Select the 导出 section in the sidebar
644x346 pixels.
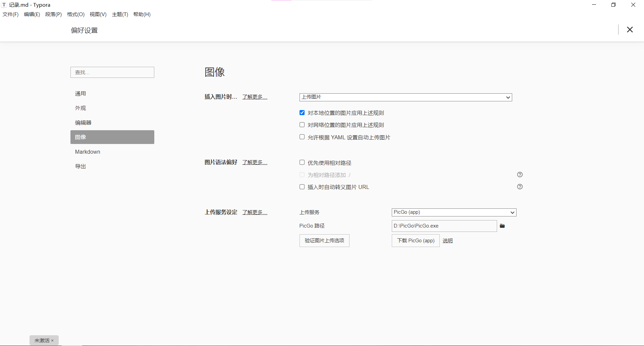tap(80, 166)
